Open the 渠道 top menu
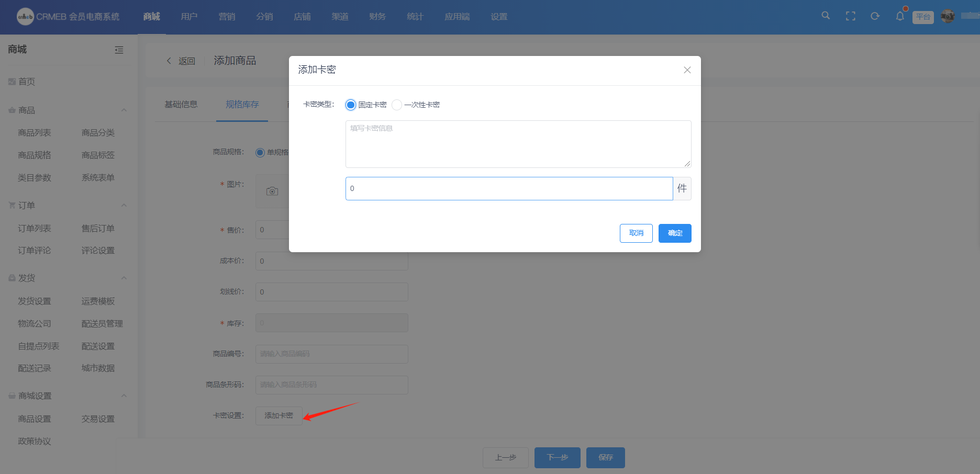This screenshot has width=980, height=474. (x=340, y=17)
